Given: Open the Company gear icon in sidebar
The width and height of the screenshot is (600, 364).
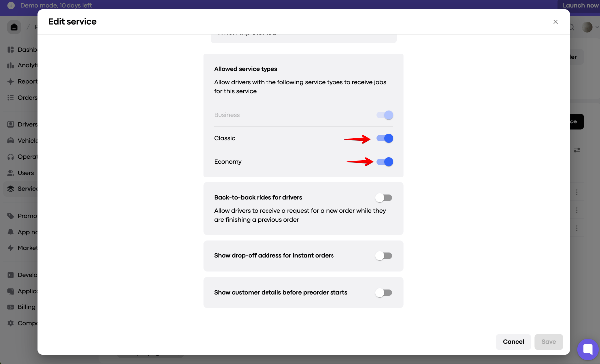Looking at the screenshot, I should 11,323.
